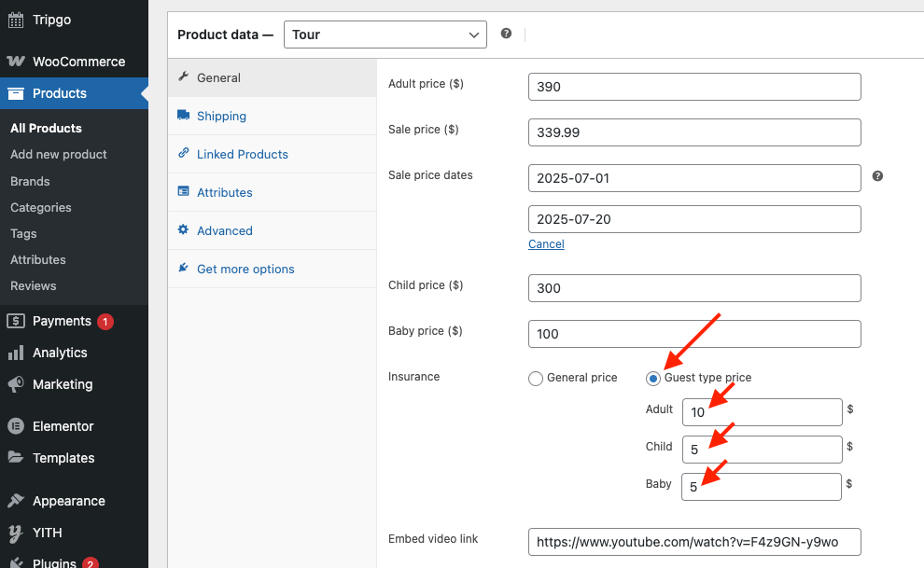Open Payments via its dollar icon
This screenshot has width=924, height=568.
pyautogui.click(x=16, y=321)
